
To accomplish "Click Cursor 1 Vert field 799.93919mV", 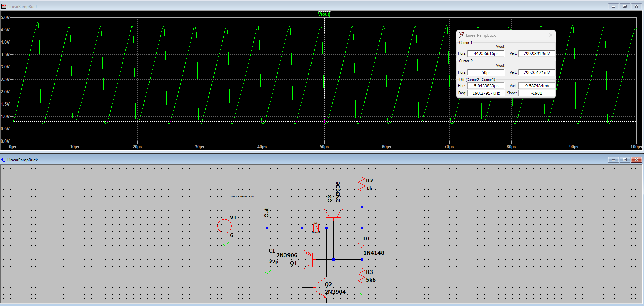I will coord(536,53).
